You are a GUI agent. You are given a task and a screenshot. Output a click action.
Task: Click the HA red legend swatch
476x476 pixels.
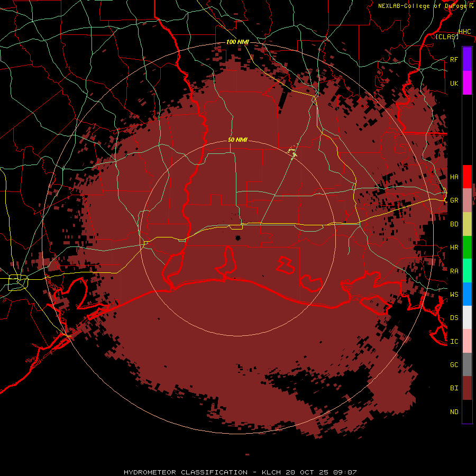click(x=467, y=177)
